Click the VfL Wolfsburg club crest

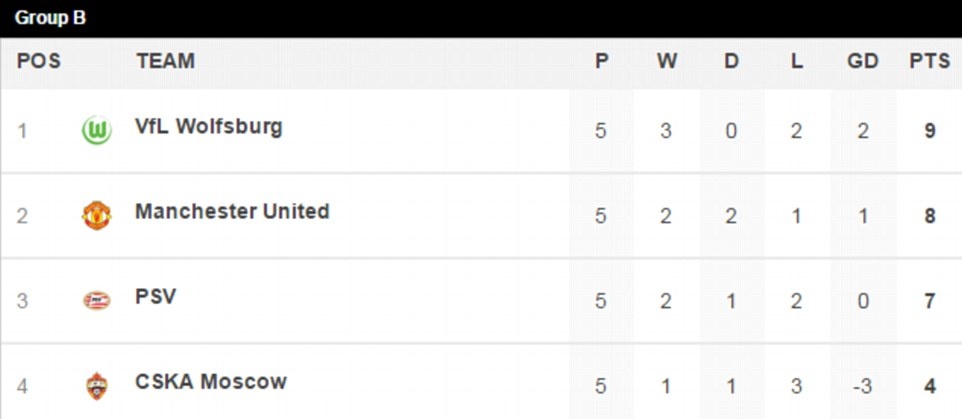coord(97,131)
